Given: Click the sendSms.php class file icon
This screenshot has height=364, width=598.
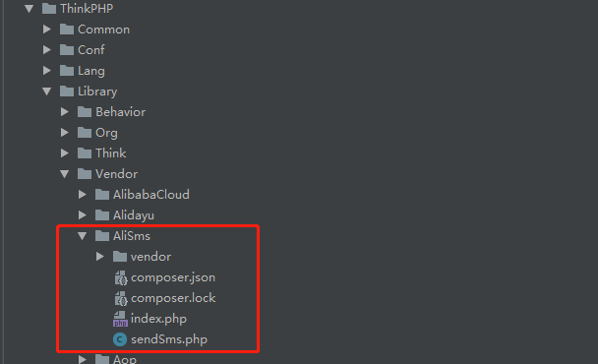Looking at the screenshot, I should pyautogui.click(x=120, y=339).
